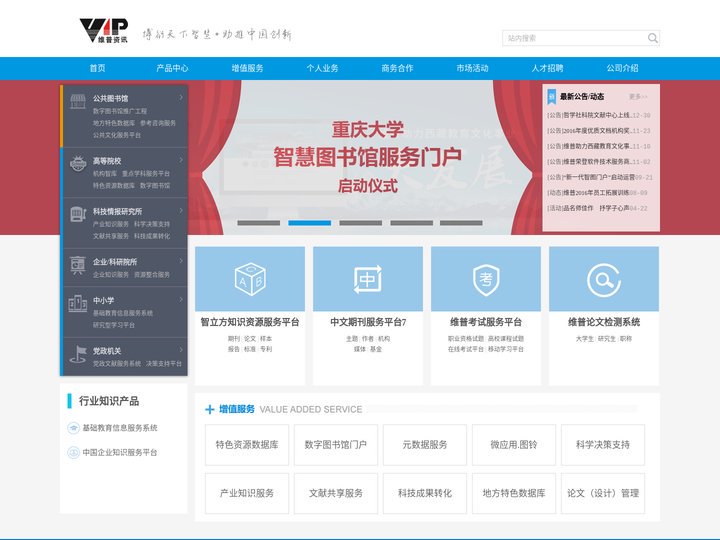Image resolution: width=720 pixels, height=540 pixels.
Task: Open 智立方知识资源服务平台 title
Action: tap(250, 322)
